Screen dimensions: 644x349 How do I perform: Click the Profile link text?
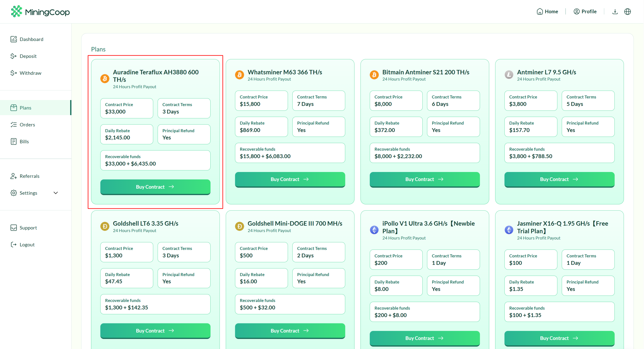[x=589, y=12]
